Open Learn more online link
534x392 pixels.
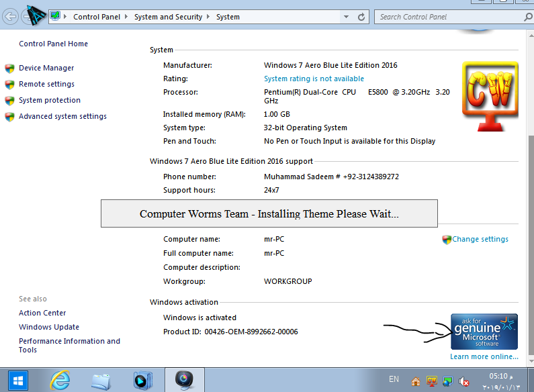[x=484, y=356]
